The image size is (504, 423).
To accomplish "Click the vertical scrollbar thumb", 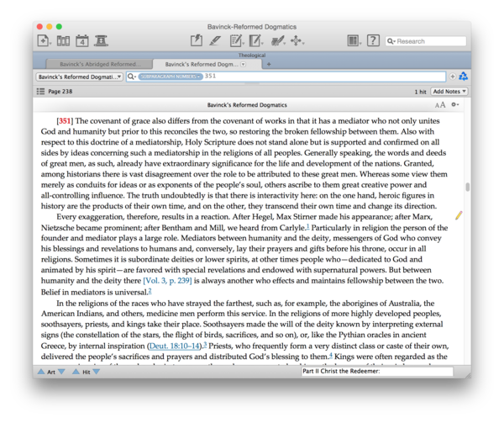I will pyautogui.click(x=467, y=187).
